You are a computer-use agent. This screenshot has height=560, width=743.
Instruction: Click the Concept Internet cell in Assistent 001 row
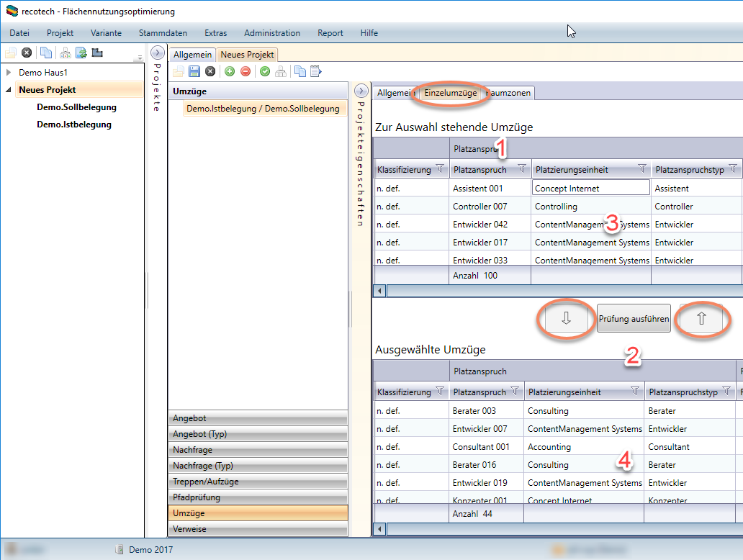point(590,189)
